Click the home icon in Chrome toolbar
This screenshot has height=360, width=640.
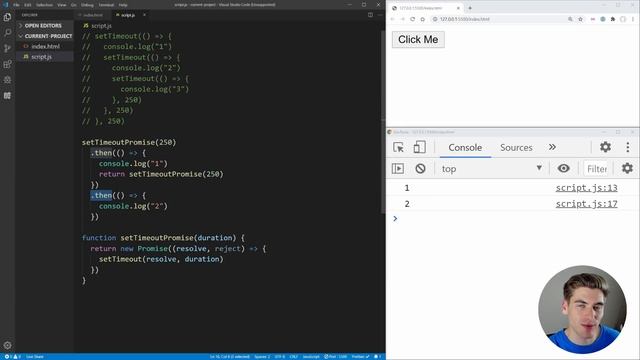(x=422, y=19)
